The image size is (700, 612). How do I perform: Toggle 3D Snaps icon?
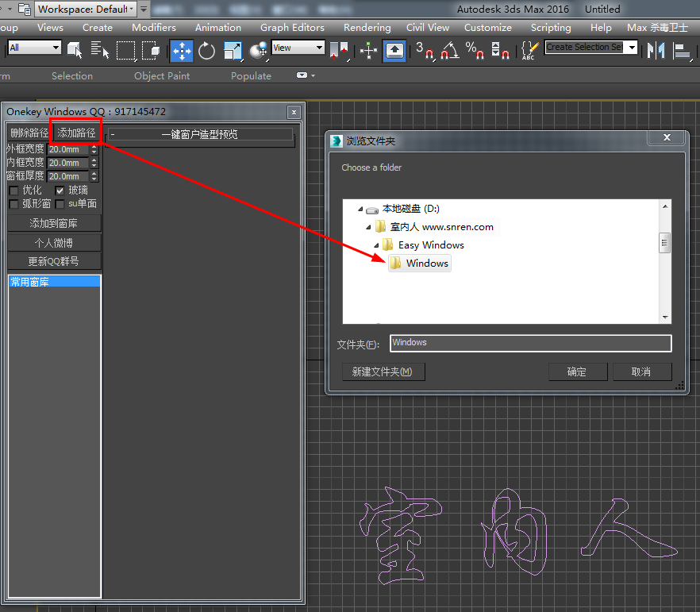coord(425,51)
